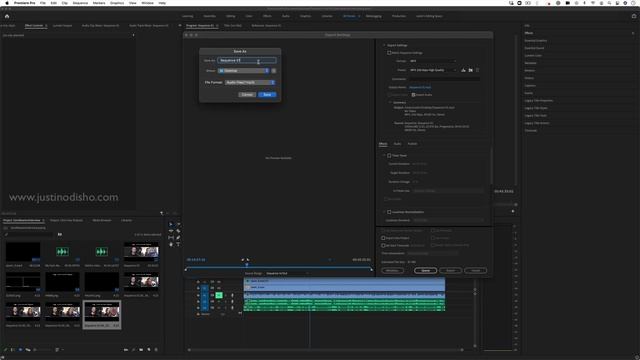Image resolution: width=640 pixels, height=360 pixels.
Task: Switch Project panel to List view
Action: click(13, 350)
